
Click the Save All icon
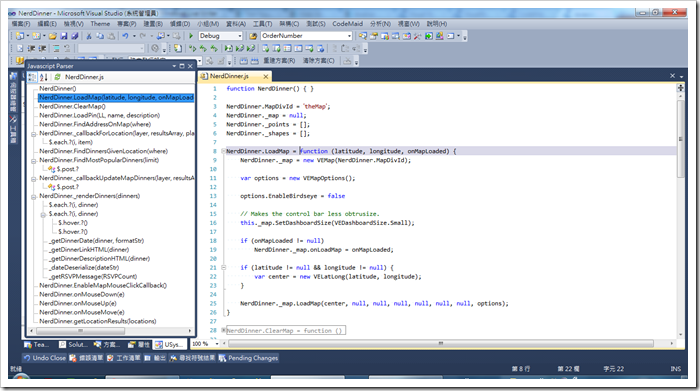coord(75,36)
